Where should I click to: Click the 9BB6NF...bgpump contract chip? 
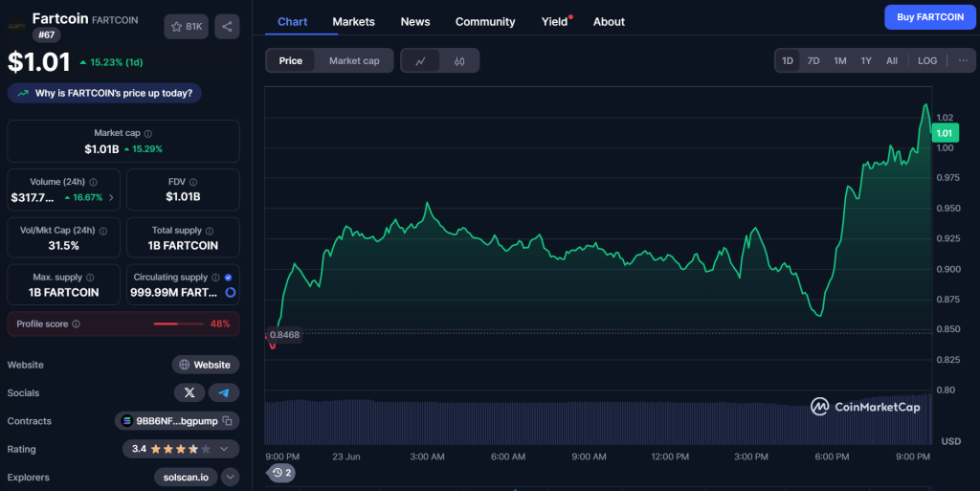tap(177, 421)
